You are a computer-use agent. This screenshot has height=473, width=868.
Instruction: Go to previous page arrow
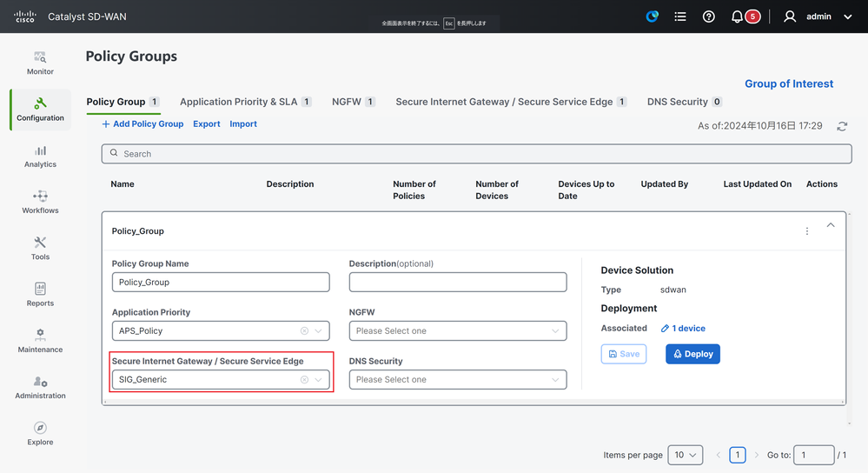pyautogui.click(x=719, y=455)
